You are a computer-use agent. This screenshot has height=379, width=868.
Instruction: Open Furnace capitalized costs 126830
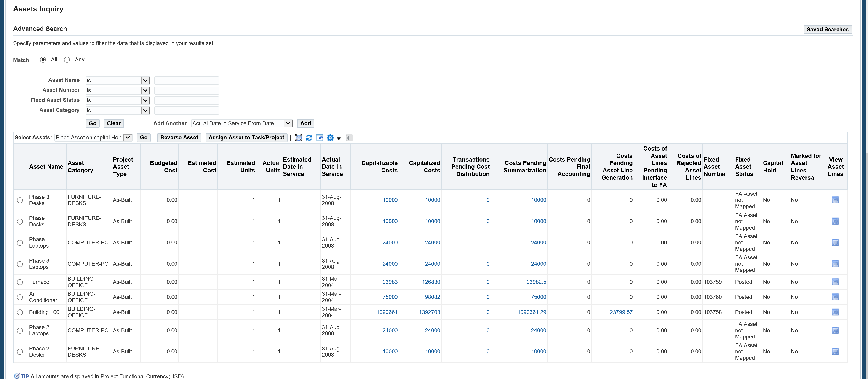click(x=431, y=282)
